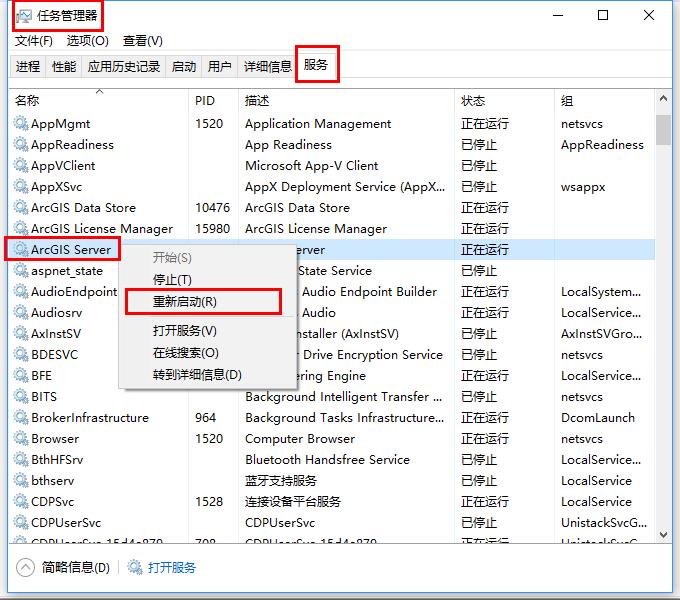Click the gear icon next to 打开服务 link
This screenshot has height=600, width=680.
point(135,567)
